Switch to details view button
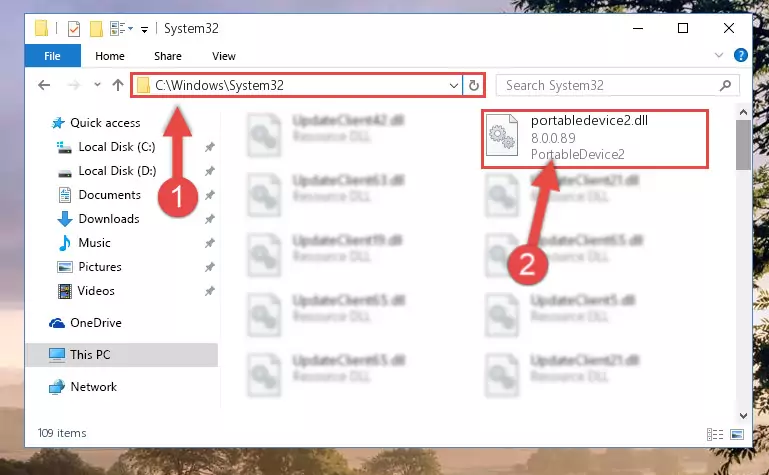The width and height of the screenshot is (769, 475). 715,434
